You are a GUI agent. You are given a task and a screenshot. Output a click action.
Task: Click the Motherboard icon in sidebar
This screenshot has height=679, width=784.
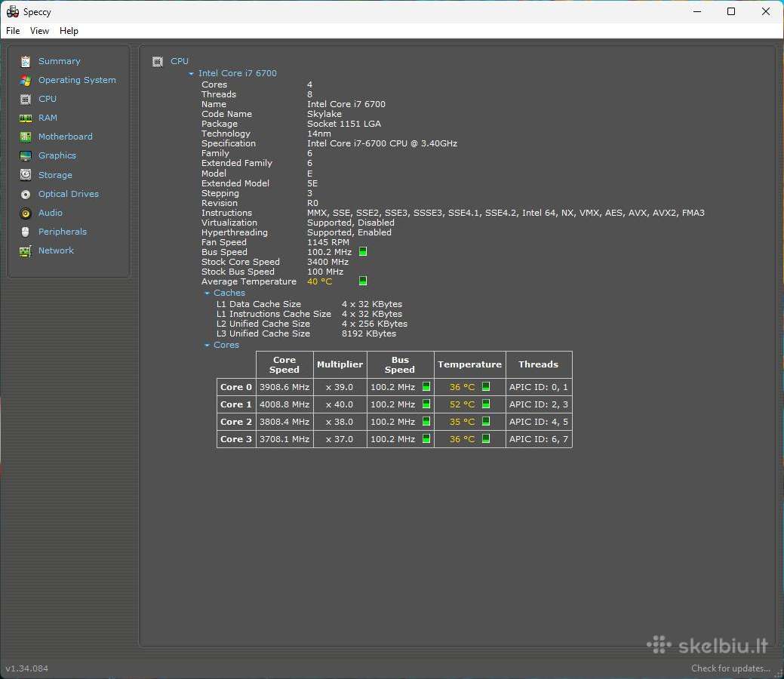tap(26, 137)
